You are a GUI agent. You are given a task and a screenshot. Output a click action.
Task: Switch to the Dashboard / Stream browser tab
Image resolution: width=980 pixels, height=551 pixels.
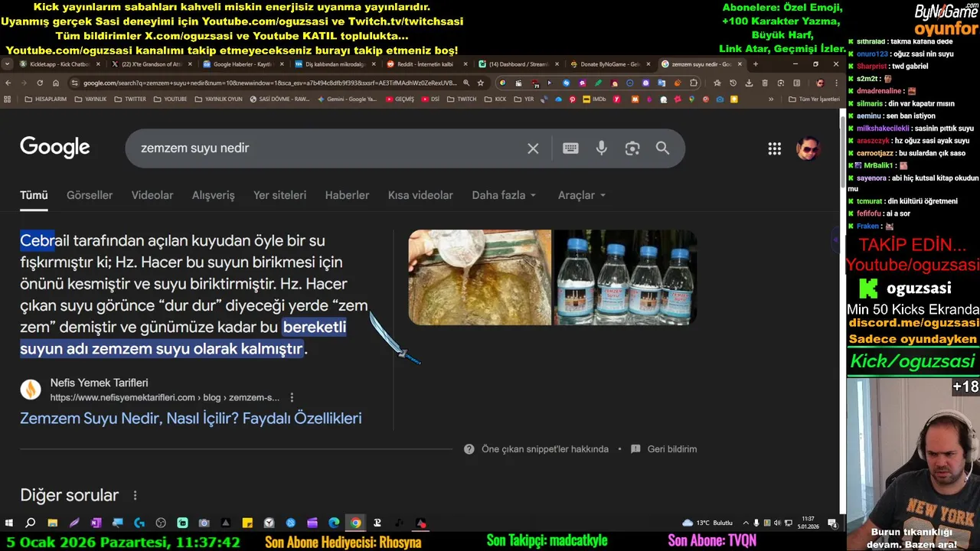(x=518, y=64)
